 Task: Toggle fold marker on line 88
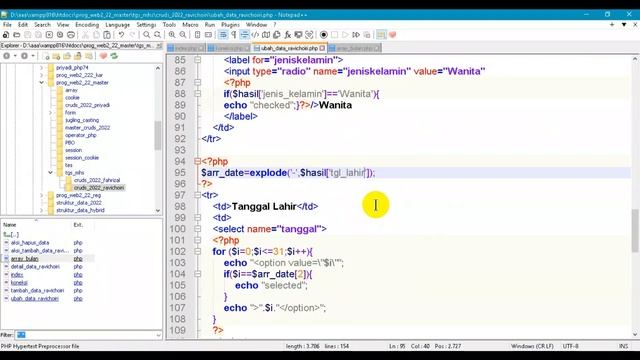point(198,93)
